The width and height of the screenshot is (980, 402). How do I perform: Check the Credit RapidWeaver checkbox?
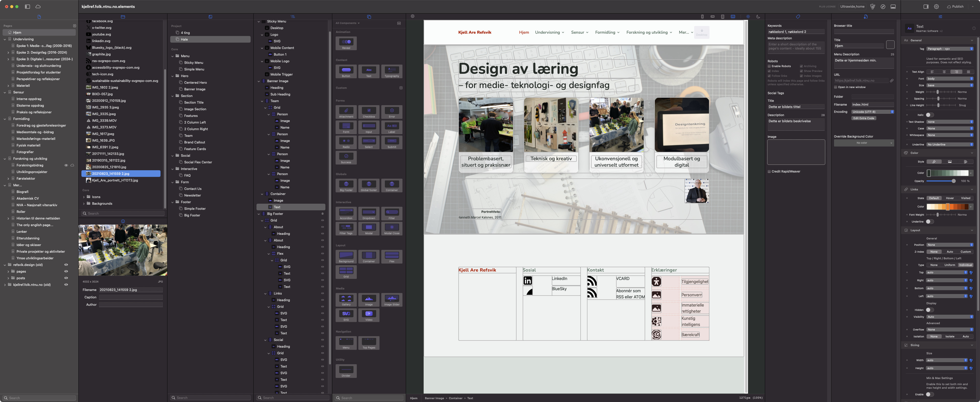point(769,172)
